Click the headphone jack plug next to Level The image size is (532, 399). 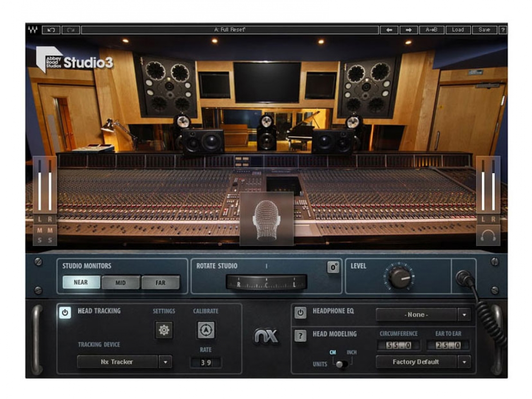464,277
